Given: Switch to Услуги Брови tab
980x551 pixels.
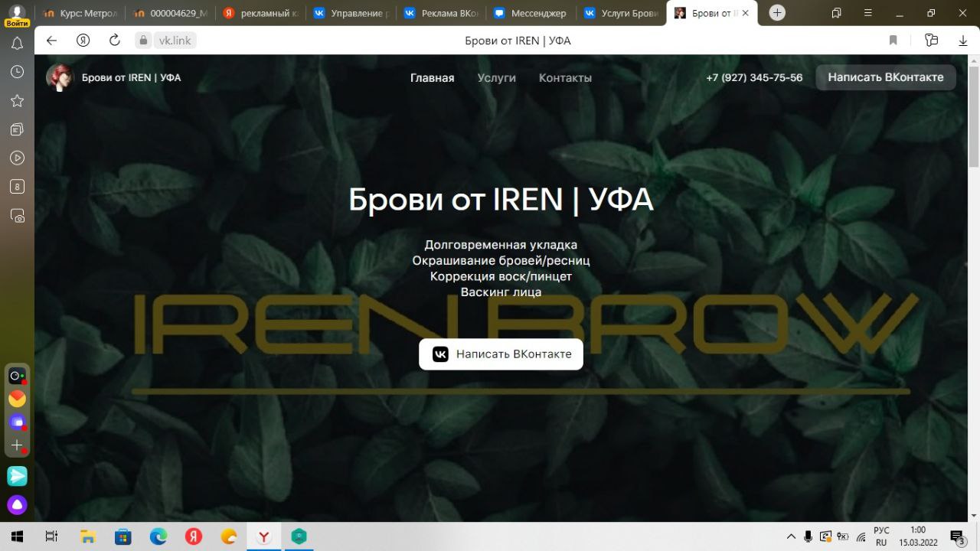Looking at the screenshot, I should tap(622, 13).
